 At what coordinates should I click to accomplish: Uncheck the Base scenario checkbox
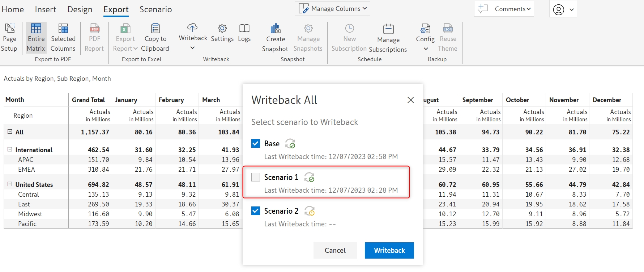256,143
